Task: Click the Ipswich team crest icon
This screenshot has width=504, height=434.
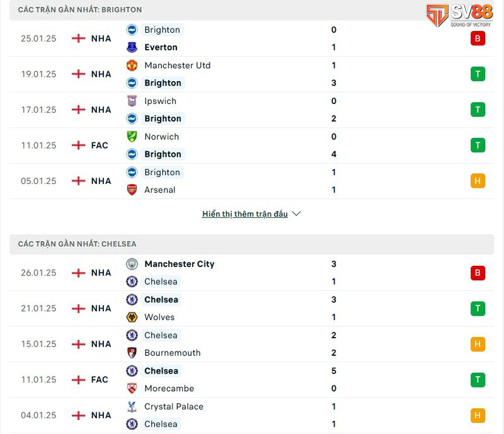Action: point(132,101)
